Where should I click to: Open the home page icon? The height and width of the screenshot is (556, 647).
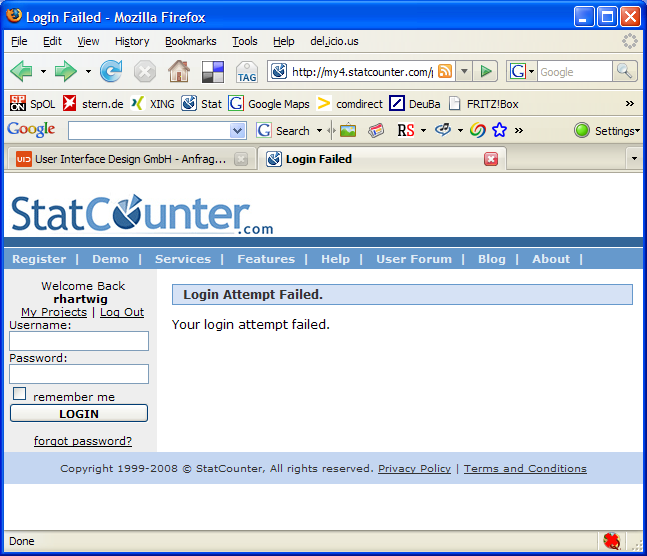[179, 71]
